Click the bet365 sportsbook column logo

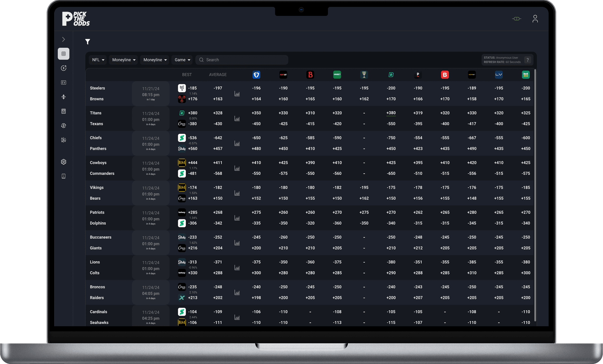pyautogui.click(x=526, y=75)
